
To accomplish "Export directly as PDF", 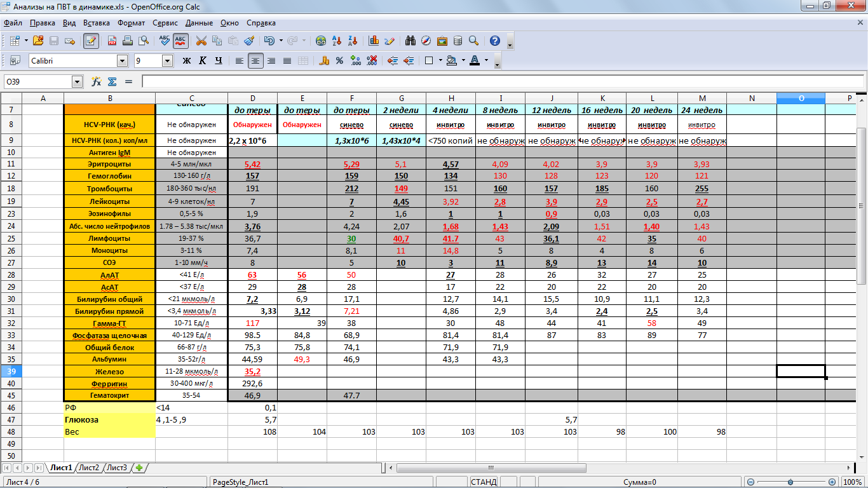I will point(112,41).
